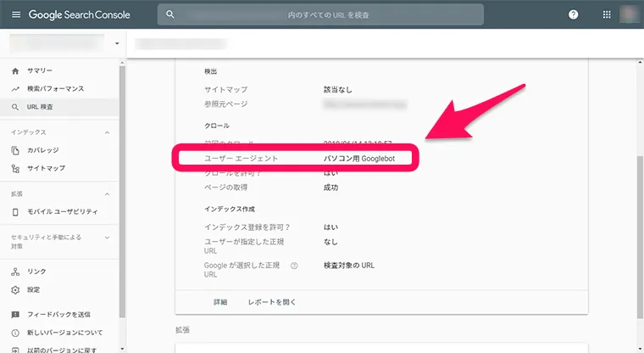The height and width of the screenshot is (353, 644).
Task: Click the main scrollbar up arrow
Action: pos(640,63)
